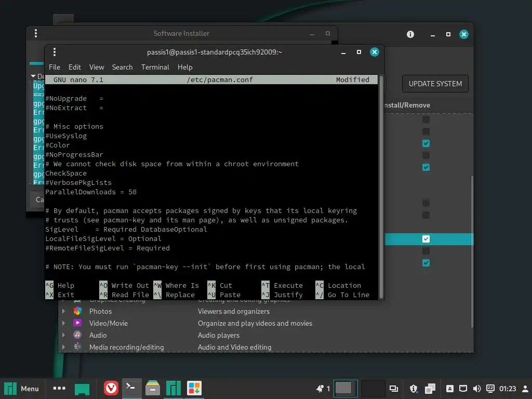
Task: Click the three-dots icon in taskbar
Action: (59, 388)
